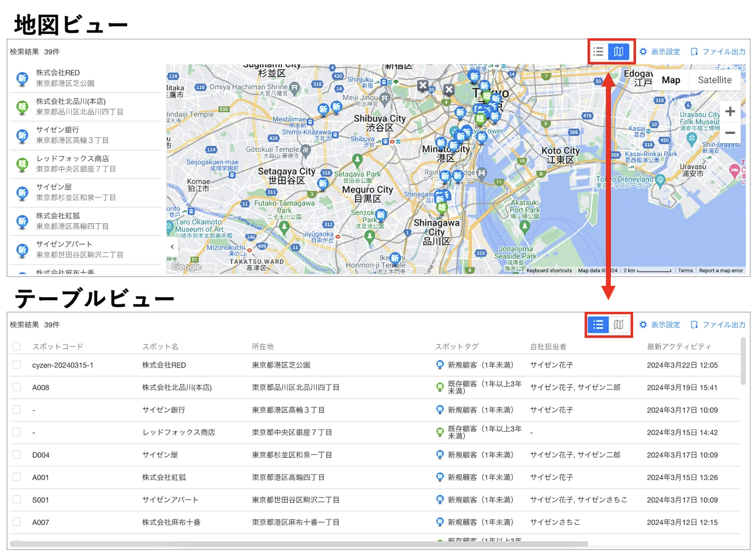
Task: Switch to list view in map view panel
Action: coord(598,52)
